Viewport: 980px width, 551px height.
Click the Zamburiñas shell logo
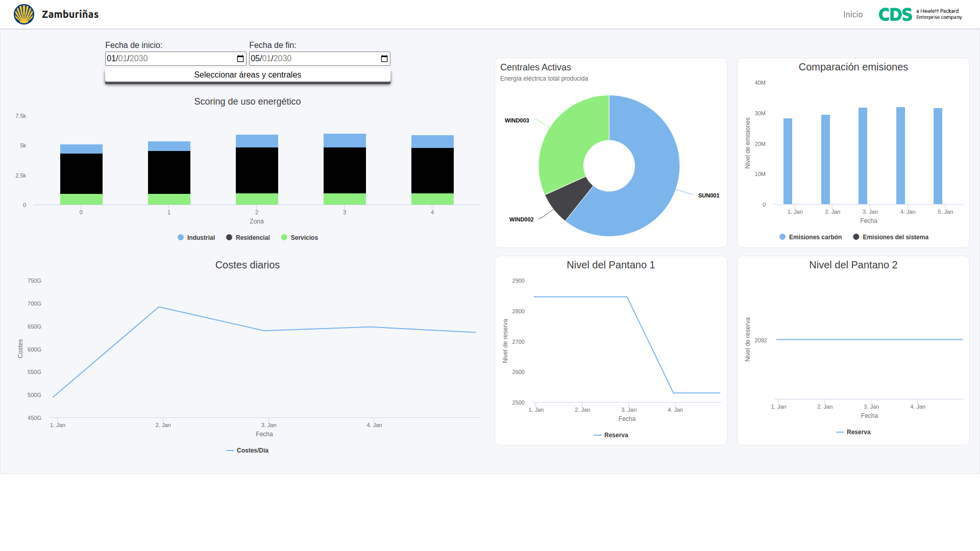click(x=23, y=14)
